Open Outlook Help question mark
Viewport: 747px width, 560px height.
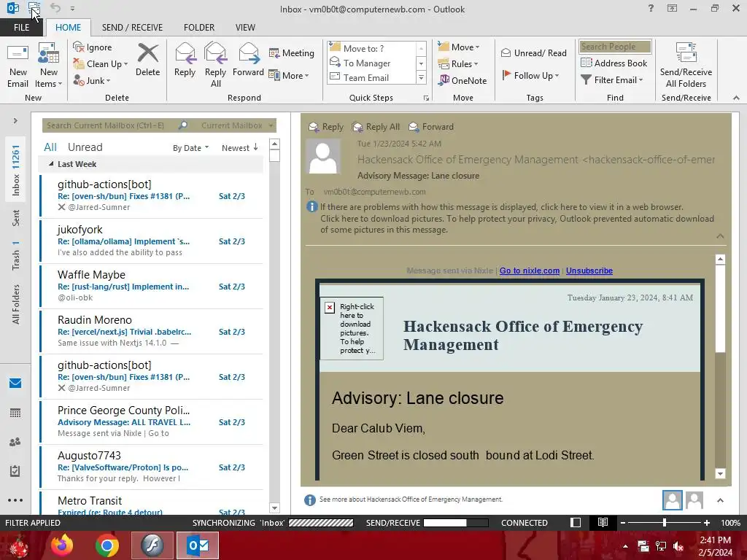tap(651, 8)
